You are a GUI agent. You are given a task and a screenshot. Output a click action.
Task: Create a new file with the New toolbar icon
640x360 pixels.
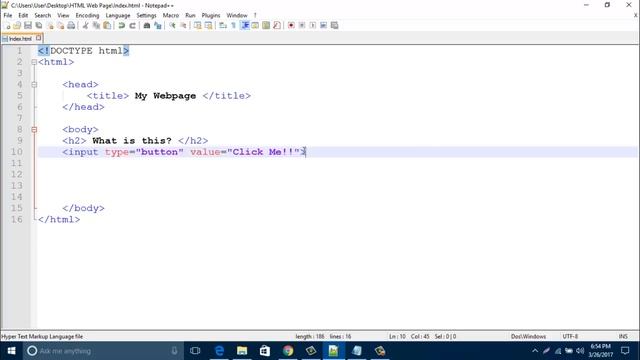(7, 25)
